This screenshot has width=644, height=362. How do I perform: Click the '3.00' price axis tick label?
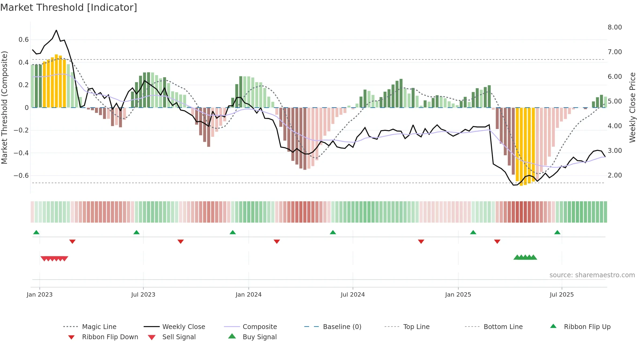[615, 151]
